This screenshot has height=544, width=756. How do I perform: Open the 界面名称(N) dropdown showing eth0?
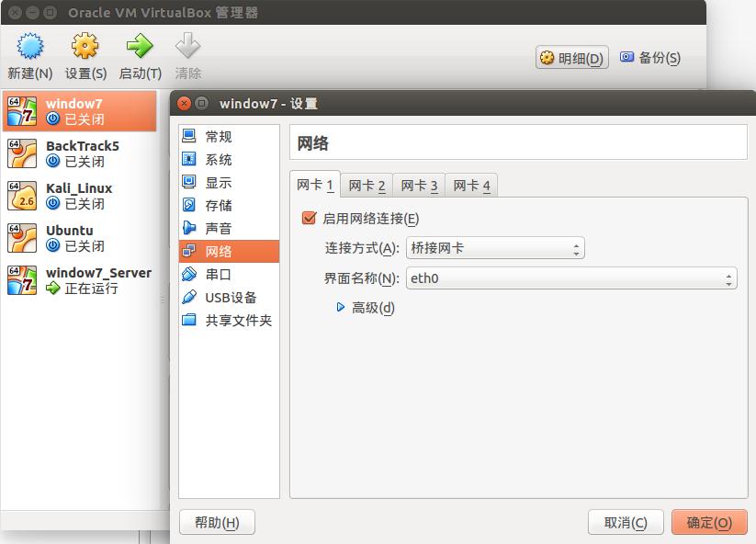[571, 278]
